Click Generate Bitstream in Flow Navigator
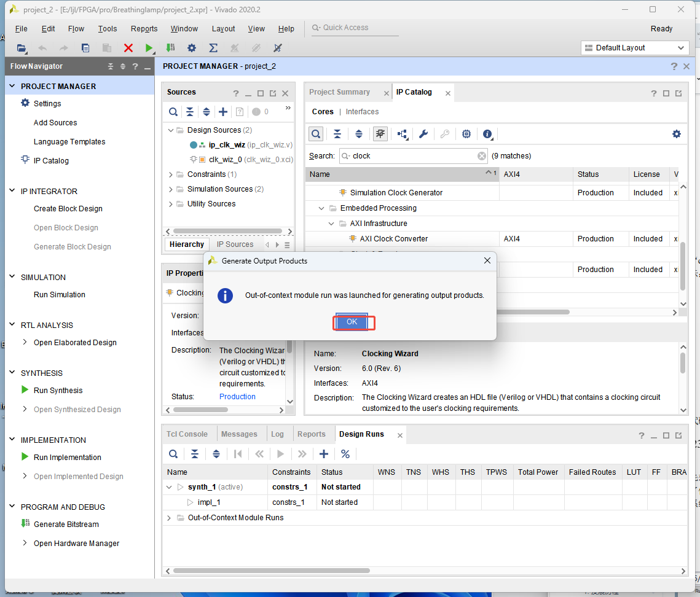Image resolution: width=700 pixels, height=597 pixels. (x=66, y=525)
